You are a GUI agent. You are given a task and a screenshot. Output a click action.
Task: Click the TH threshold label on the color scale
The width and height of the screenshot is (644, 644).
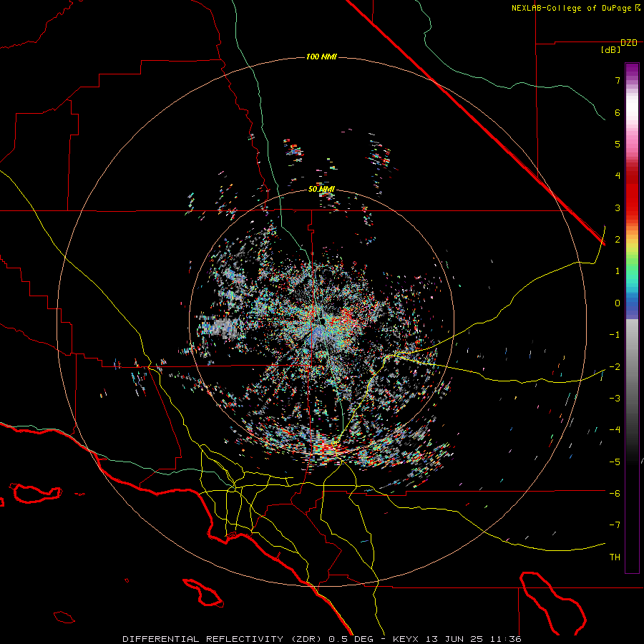(x=615, y=557)
